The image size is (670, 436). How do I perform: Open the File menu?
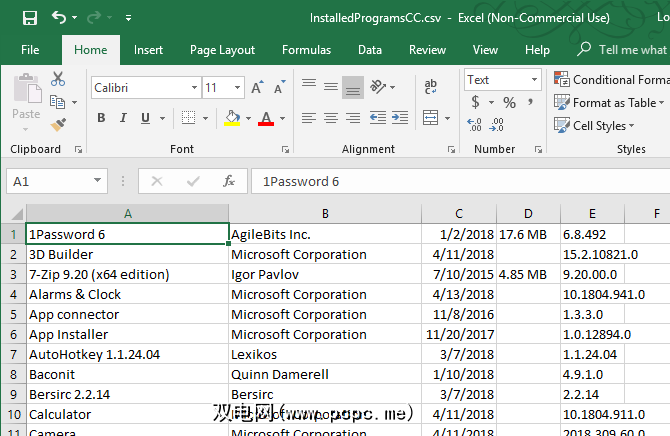click(x=30, y=50)
